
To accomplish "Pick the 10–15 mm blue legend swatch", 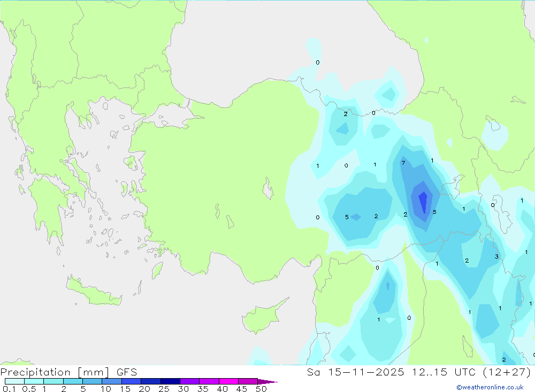I will (112, 381).
